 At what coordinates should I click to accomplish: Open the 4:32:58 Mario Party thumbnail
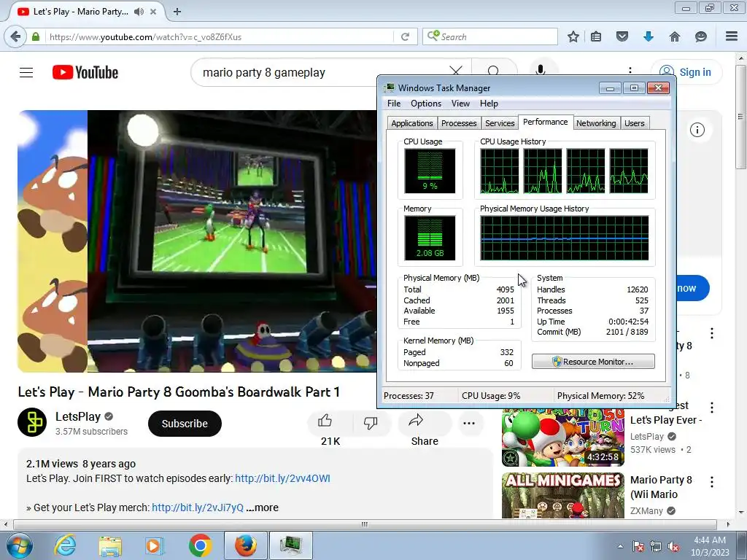(563, 437)
